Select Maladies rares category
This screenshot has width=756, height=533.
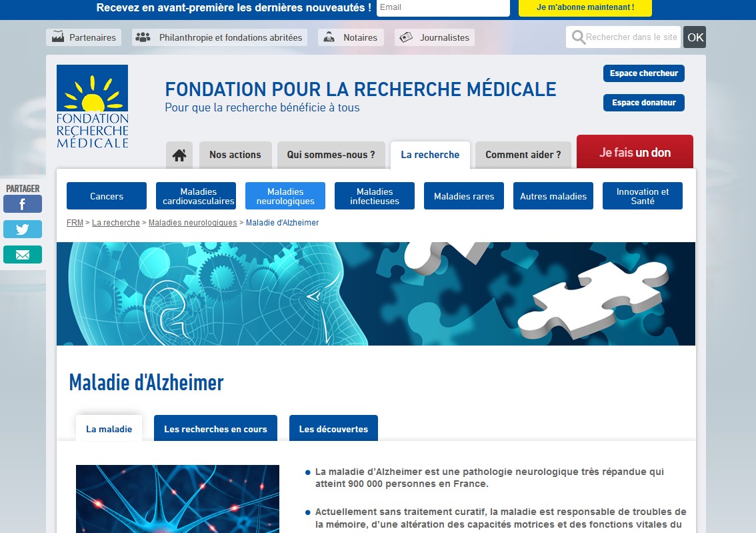[x=464, y=196]
